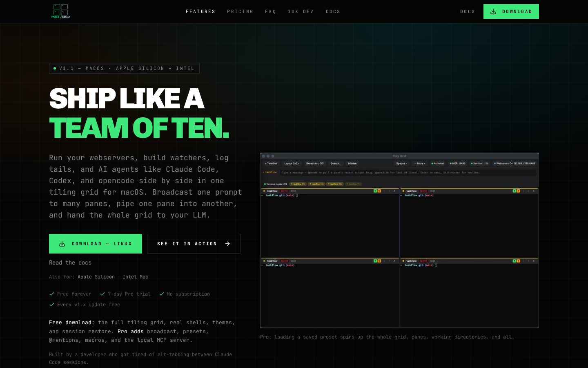This screenshot has width=588, height=368.
Task: Click the Docs link beside the Download button
Action: tap(468, 11)
